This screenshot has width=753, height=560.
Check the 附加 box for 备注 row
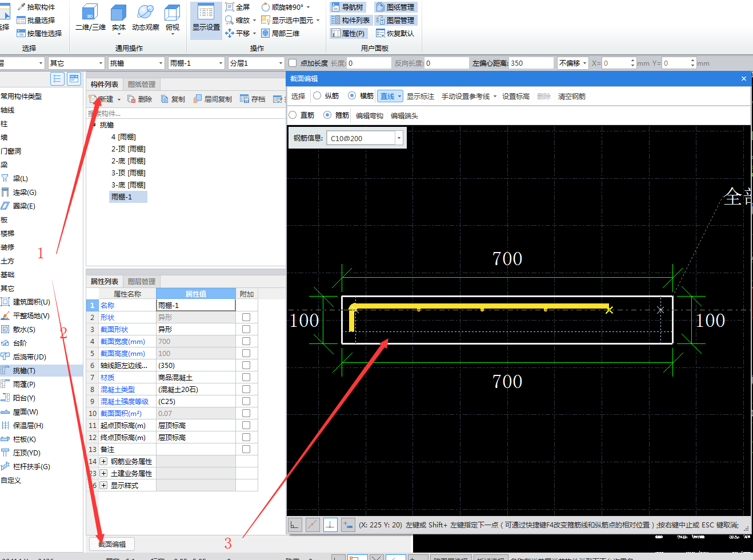246,449
